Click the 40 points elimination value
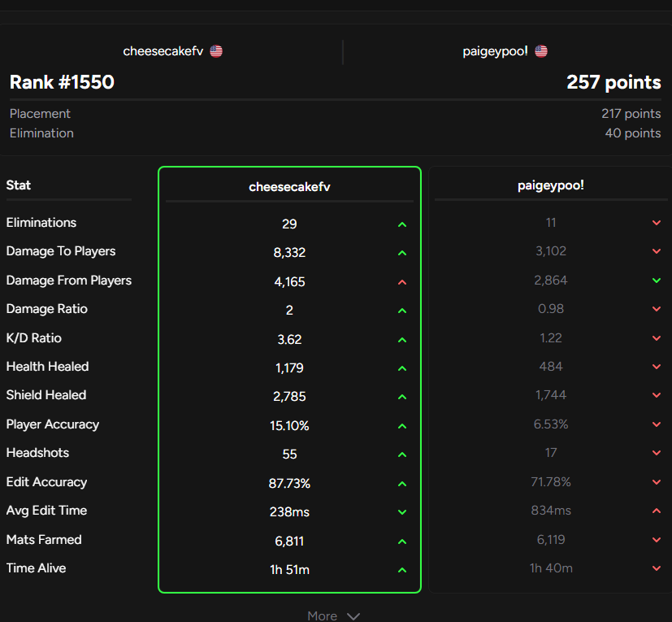Screen dimensions: 672x622 click(632, 133)
